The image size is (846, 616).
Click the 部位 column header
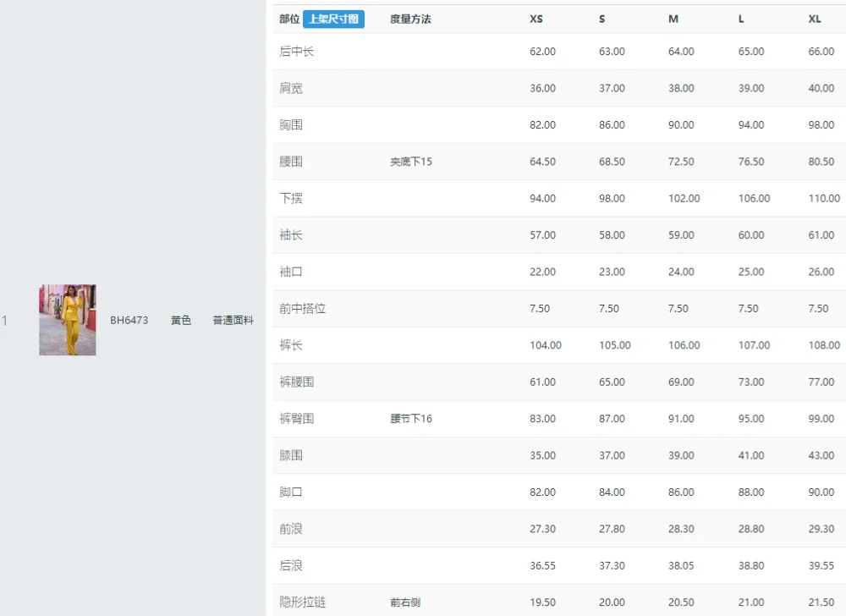click(x=289, y=19)
